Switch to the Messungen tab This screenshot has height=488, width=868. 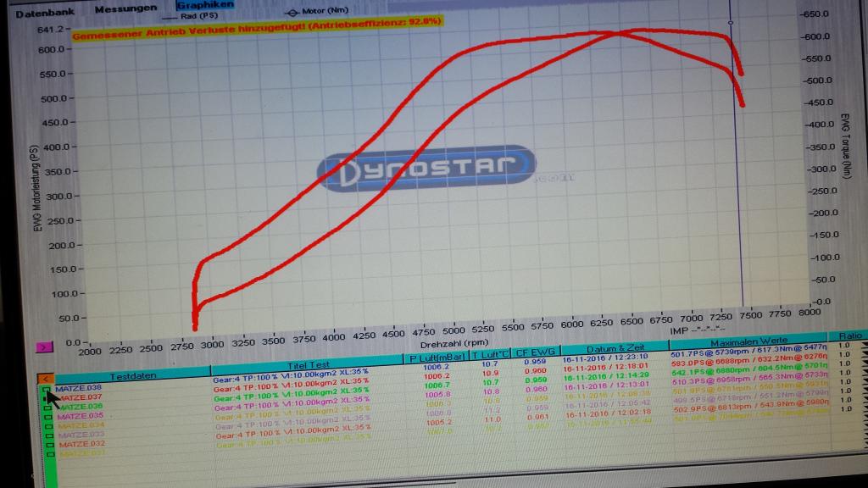pos(125,8)
